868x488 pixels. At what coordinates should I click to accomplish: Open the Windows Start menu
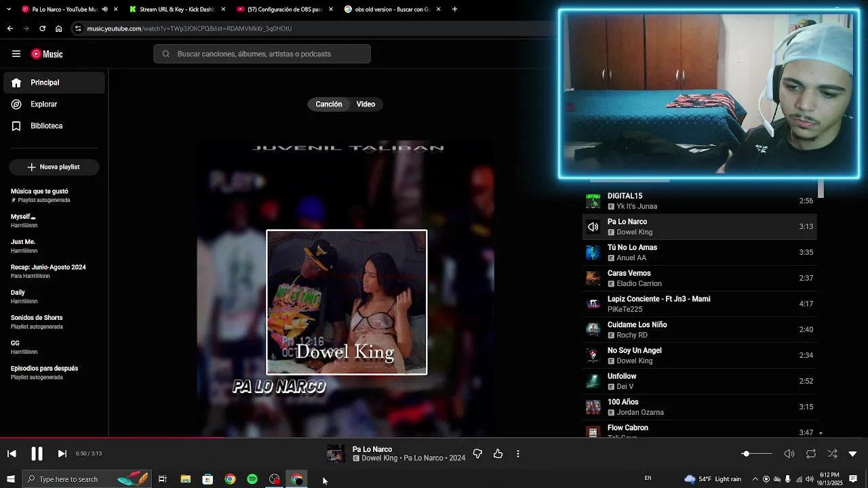(10, 479)
